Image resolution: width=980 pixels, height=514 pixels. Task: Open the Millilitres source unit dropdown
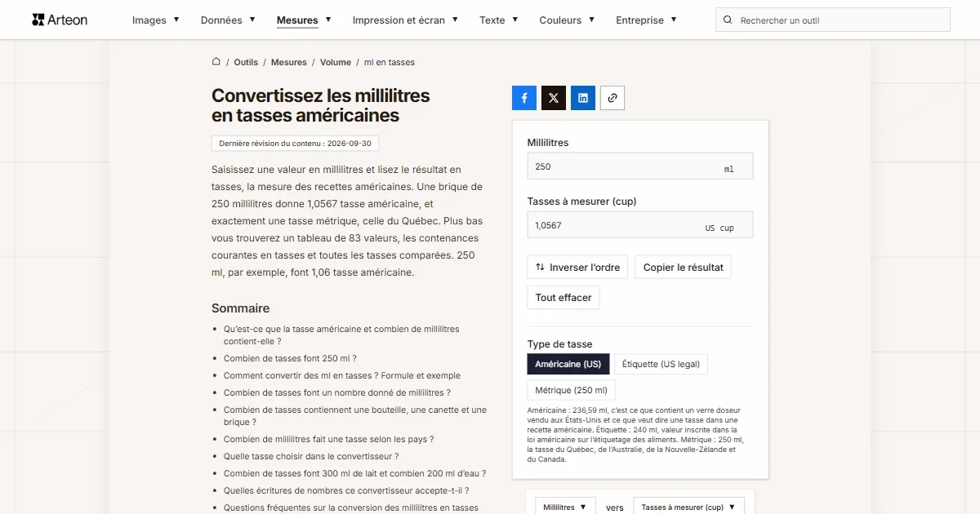click(565, 507)
